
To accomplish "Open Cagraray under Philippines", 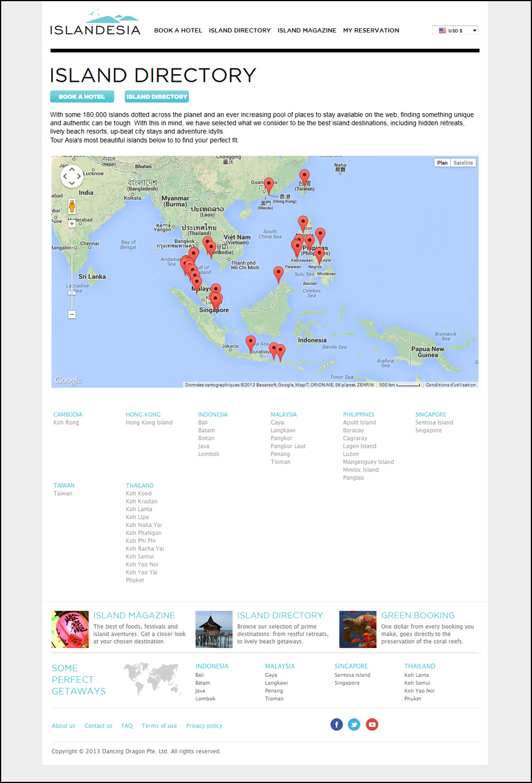I will (x=355, y=438).
